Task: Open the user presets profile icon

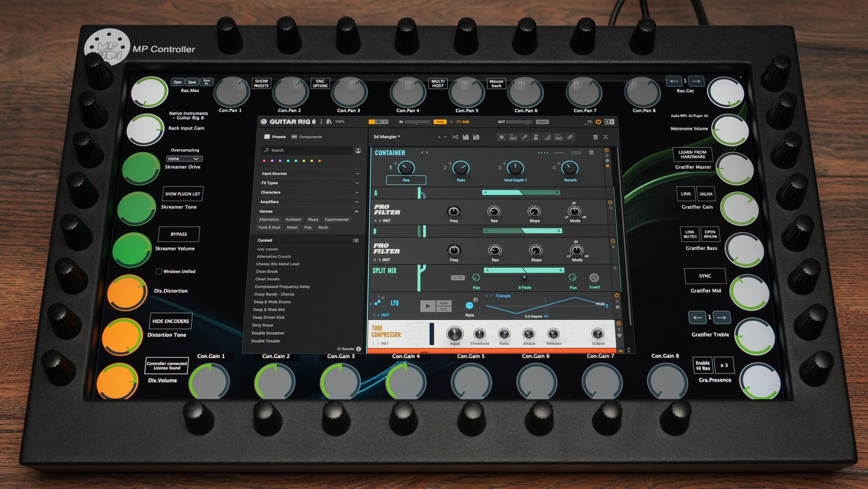Action: click(x=358, y=150)
